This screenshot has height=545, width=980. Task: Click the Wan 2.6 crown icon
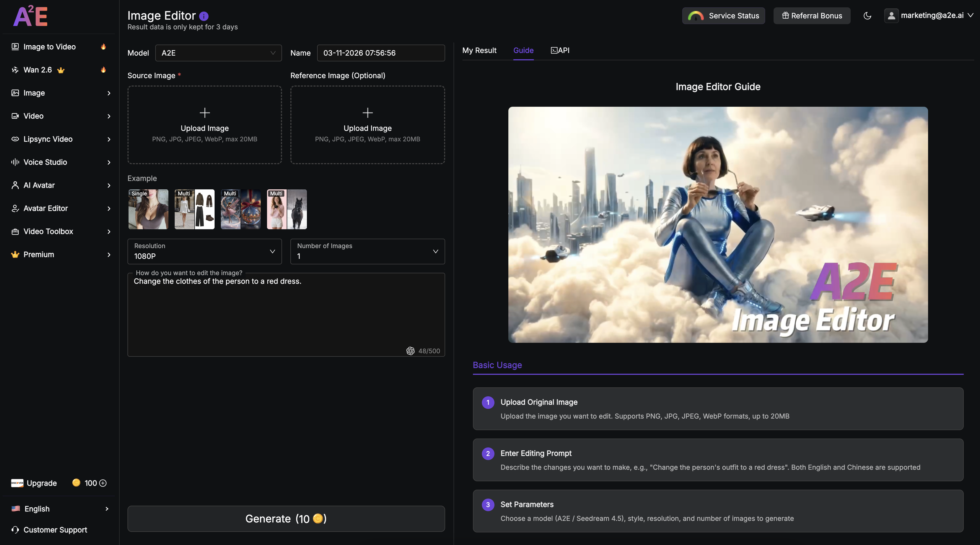(x=61, y=70)
